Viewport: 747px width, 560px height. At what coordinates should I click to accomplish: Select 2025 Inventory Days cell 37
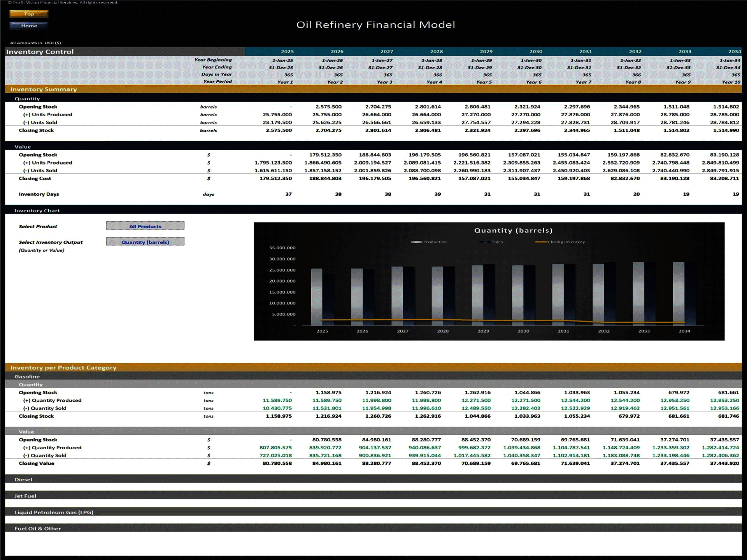[x=288, y=194]
